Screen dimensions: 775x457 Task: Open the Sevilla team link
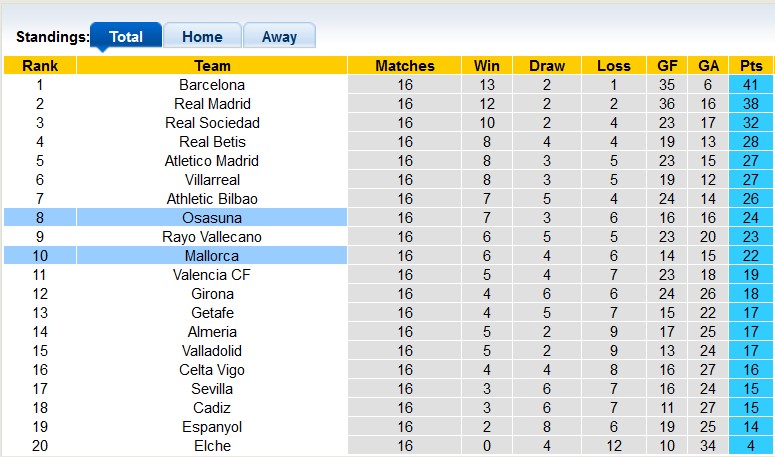tap(212, 389)
